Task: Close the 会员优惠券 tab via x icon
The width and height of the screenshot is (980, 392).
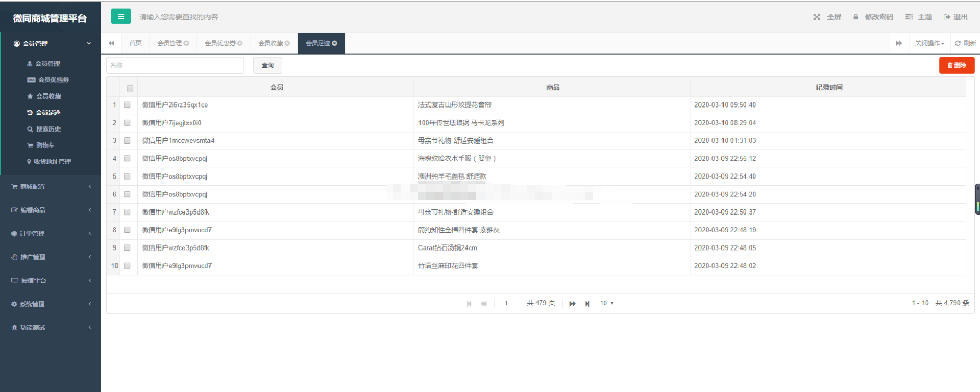Action: point(240,43)
